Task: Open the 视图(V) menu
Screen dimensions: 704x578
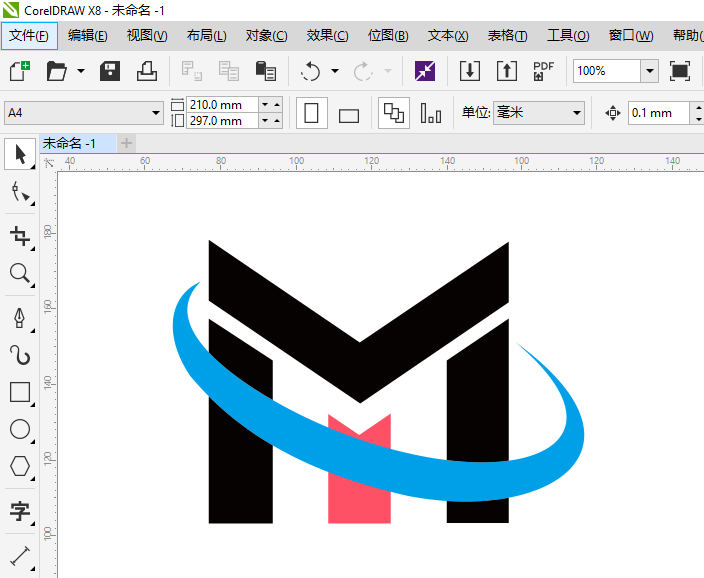Action: pyautogui.click(x=147, y=35)
